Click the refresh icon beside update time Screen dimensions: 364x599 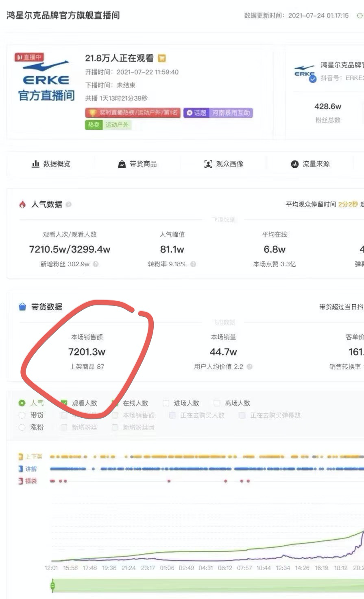tap(359, 15)
